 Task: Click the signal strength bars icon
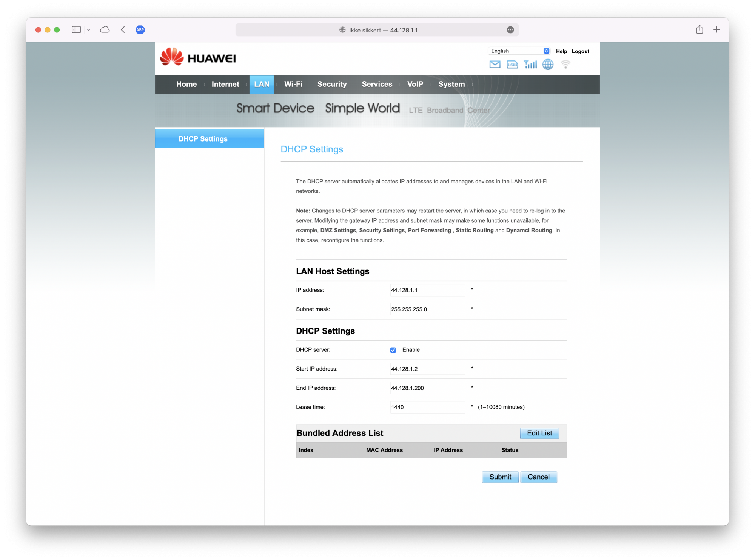[x=530, y=65]
